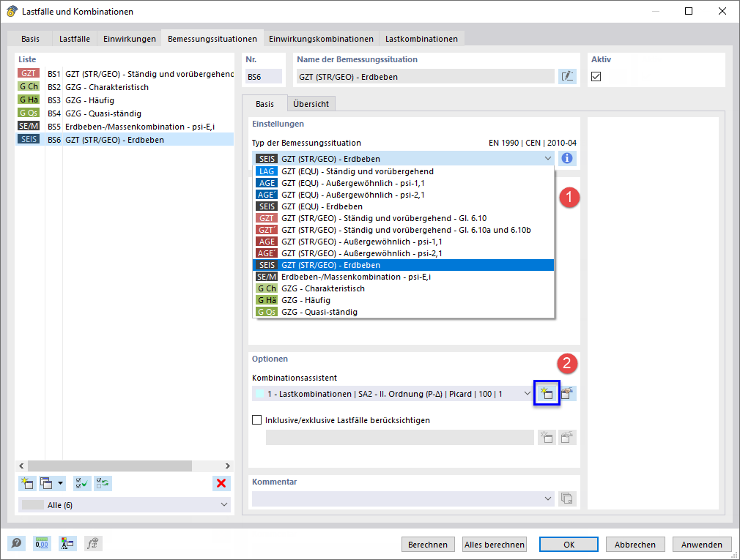This screenshot has height=560, width=740.
Task: Choose GZG - Charakteristisch in the dropdown list
Action: click(404, 288)
